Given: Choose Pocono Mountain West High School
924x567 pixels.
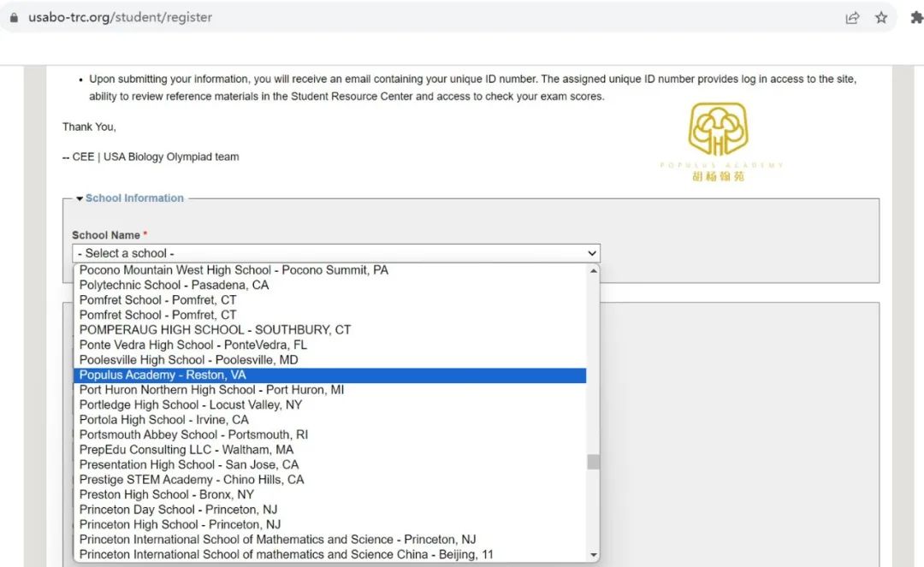Looking at the screenshot, I should pyautogui.click(x=330, y=270).
